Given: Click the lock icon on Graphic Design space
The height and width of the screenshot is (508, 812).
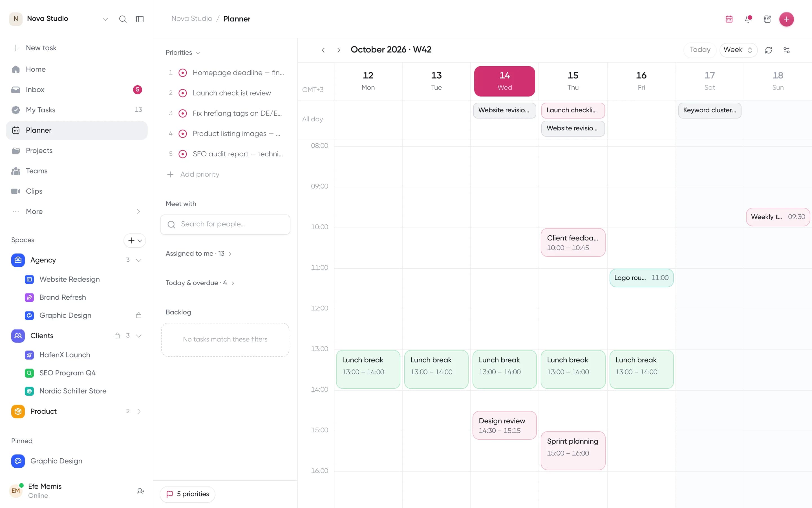Looking at the screenshot, I should (139, 315).
